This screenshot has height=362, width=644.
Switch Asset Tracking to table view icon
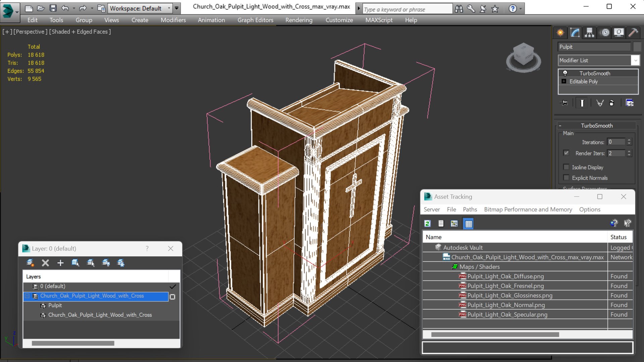(468, 224)
